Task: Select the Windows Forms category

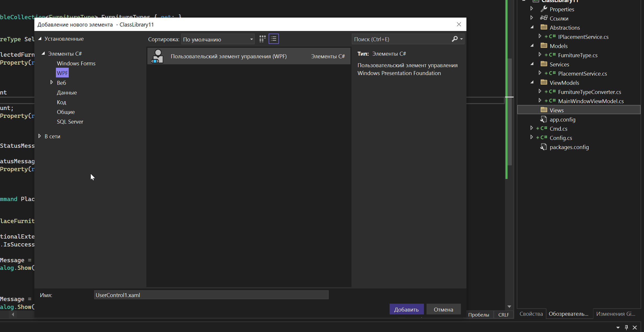Action: [x=76, y=64]
